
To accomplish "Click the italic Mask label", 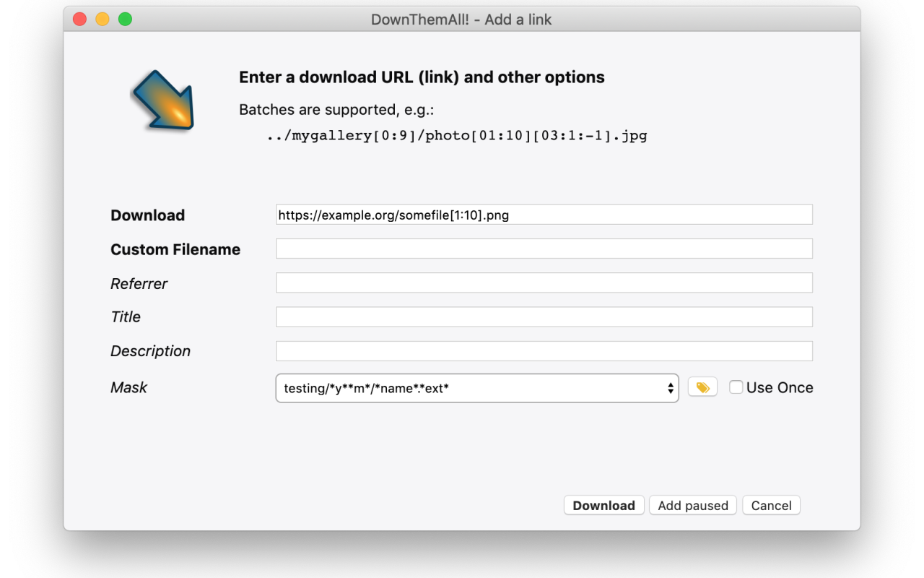I will 128,387.
